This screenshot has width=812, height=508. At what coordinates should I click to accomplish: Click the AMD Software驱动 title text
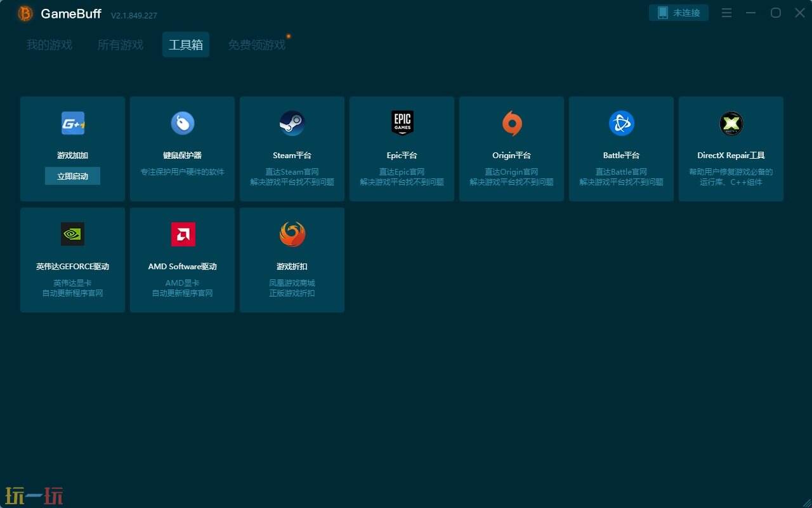[183, 267]
